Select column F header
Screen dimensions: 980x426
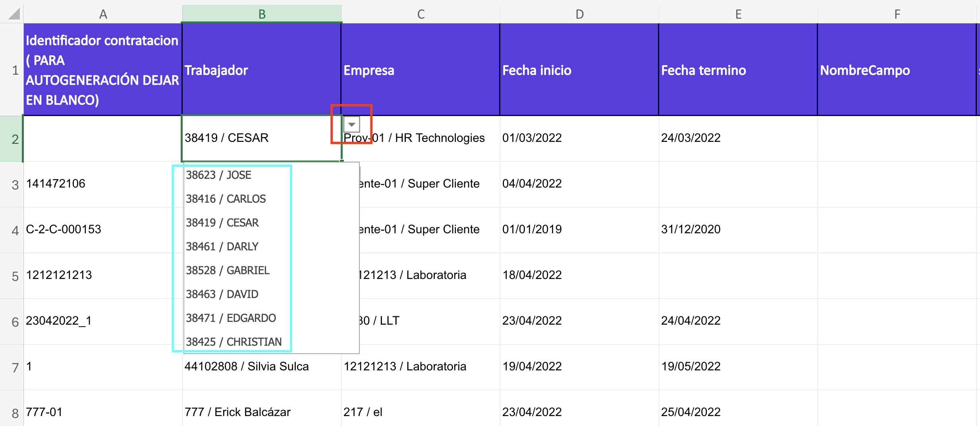pos(897,14)
